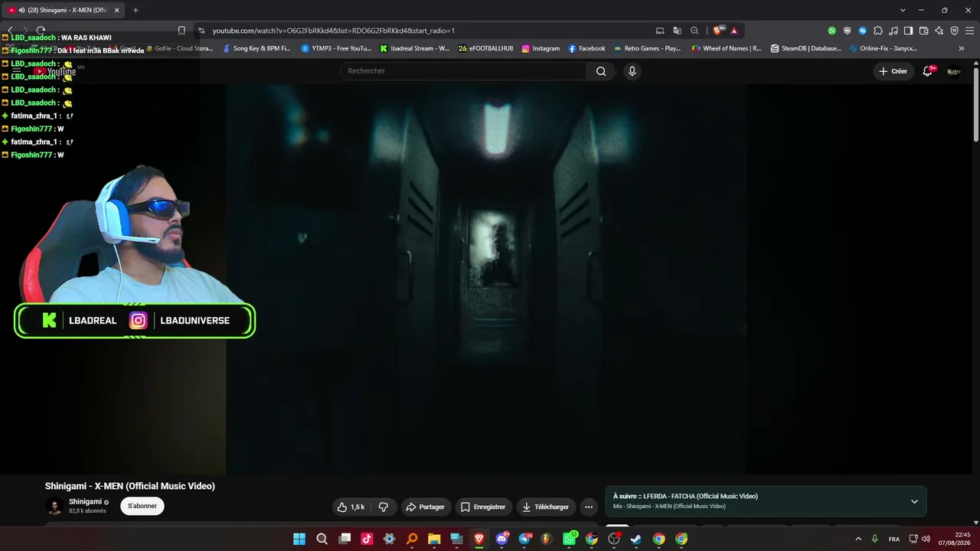Screen dimensions: 980x551
Task: Open the Retro Games bookmark
Action: point(647,48)
